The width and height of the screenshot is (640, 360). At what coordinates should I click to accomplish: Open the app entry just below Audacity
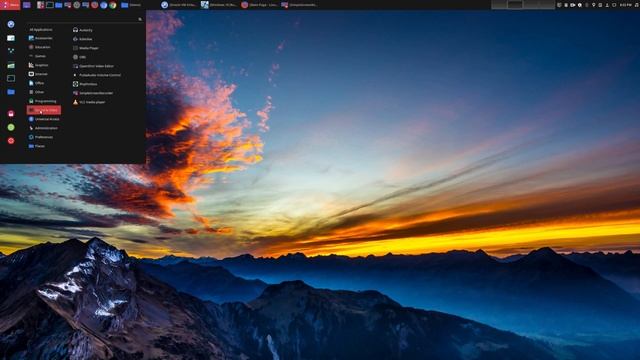tap(82, 39)
